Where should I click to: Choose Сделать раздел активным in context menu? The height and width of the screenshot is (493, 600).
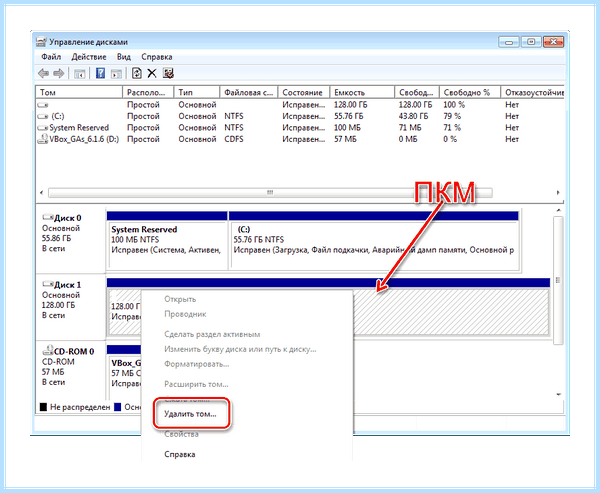coord(212,334)
